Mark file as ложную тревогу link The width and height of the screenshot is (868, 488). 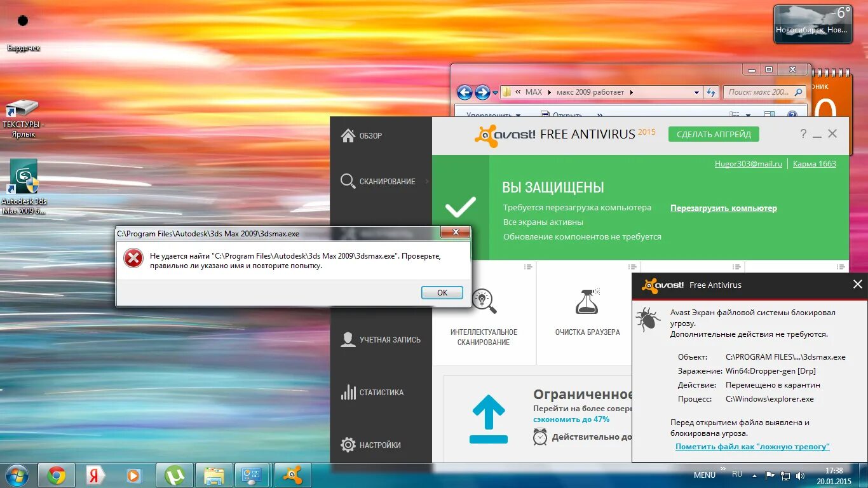[752, 447]
